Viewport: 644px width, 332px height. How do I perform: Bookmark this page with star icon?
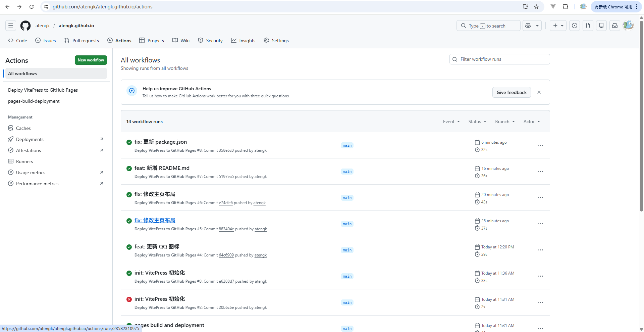(536, 7)
